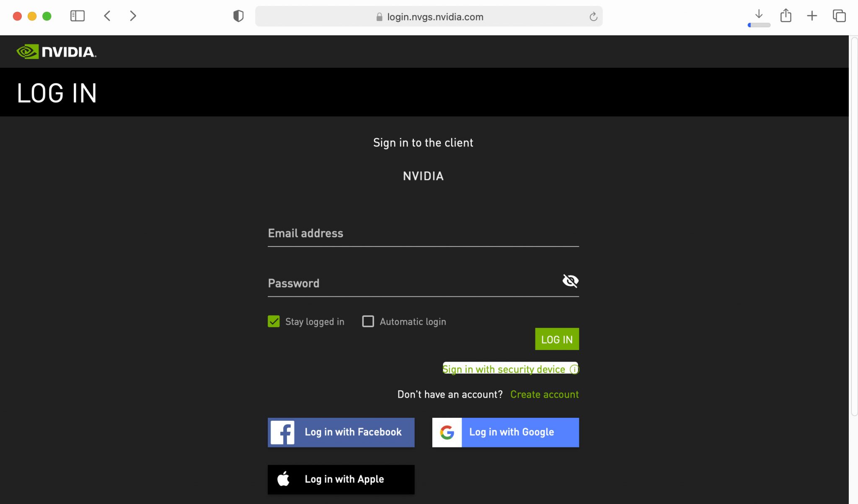Click the Facebook logo icon
The image size is (858, 504).
coord(282,432)
